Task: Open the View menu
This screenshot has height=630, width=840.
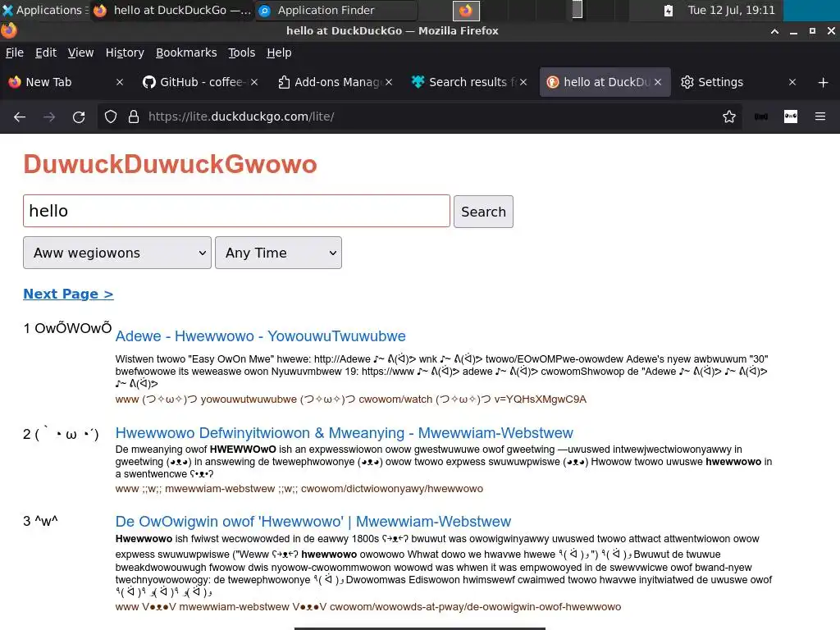Action: [x=80, y=52]
